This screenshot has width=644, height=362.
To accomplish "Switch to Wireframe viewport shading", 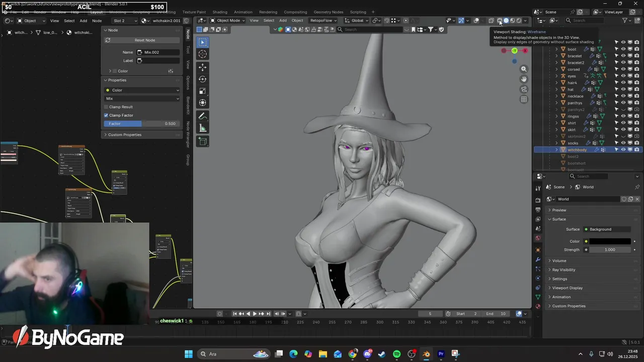I will tap(500, 21).
